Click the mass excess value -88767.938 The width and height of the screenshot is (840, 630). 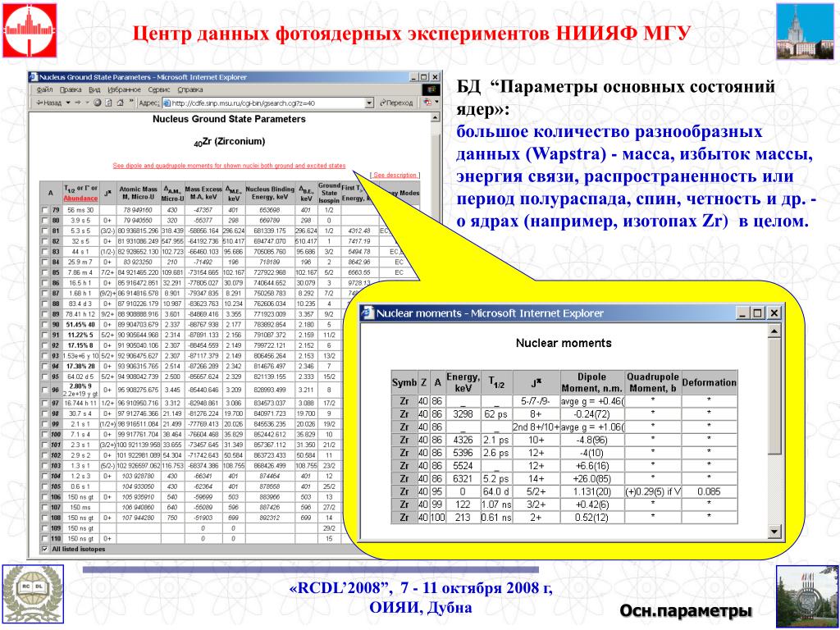point(203,325)
